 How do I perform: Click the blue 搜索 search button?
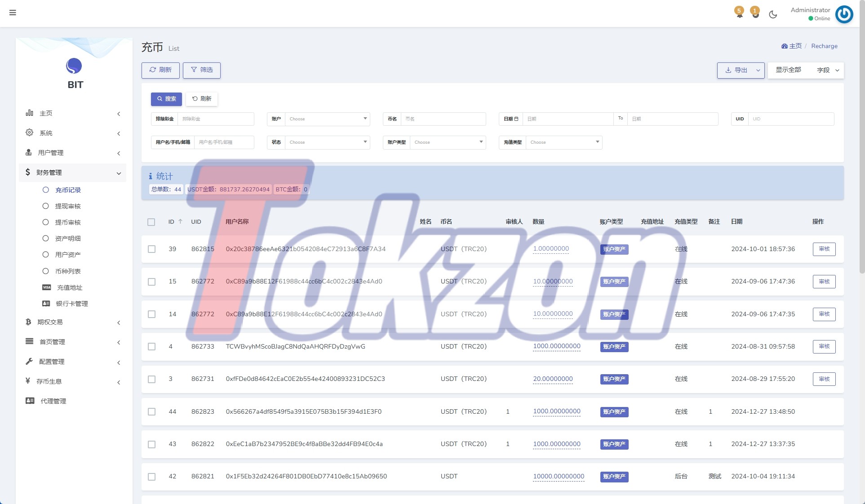click(x=166, y=99)
